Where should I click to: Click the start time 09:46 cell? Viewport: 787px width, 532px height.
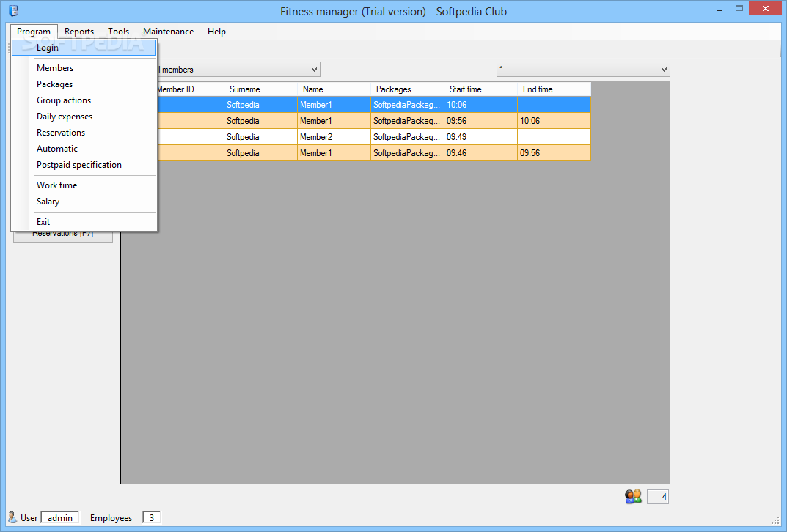(x=480, y=153)
